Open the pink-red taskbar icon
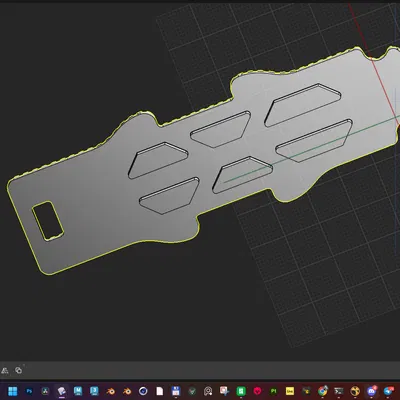Screen dimensions: 400x400 257,391
